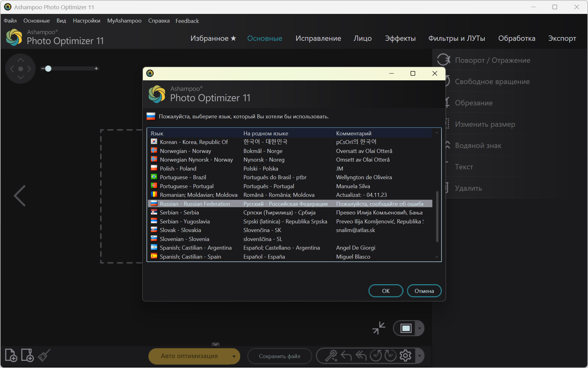
Task: Click the OK button in language dialog
Action: click(386, 291)
